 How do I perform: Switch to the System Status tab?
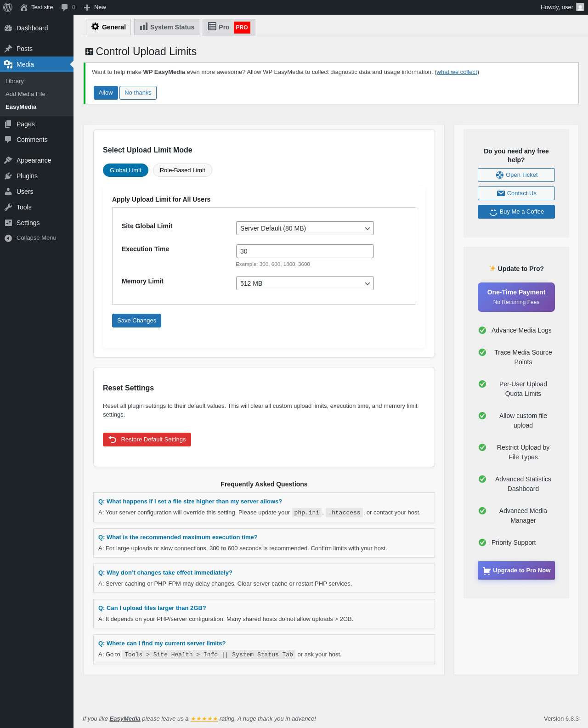(167, 27)
